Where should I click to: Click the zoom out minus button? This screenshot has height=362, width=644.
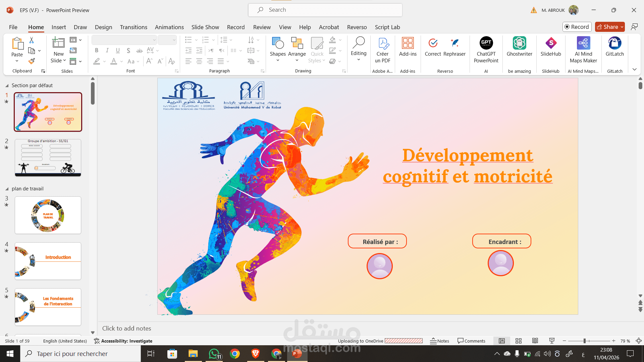click(x=564, y=341)
